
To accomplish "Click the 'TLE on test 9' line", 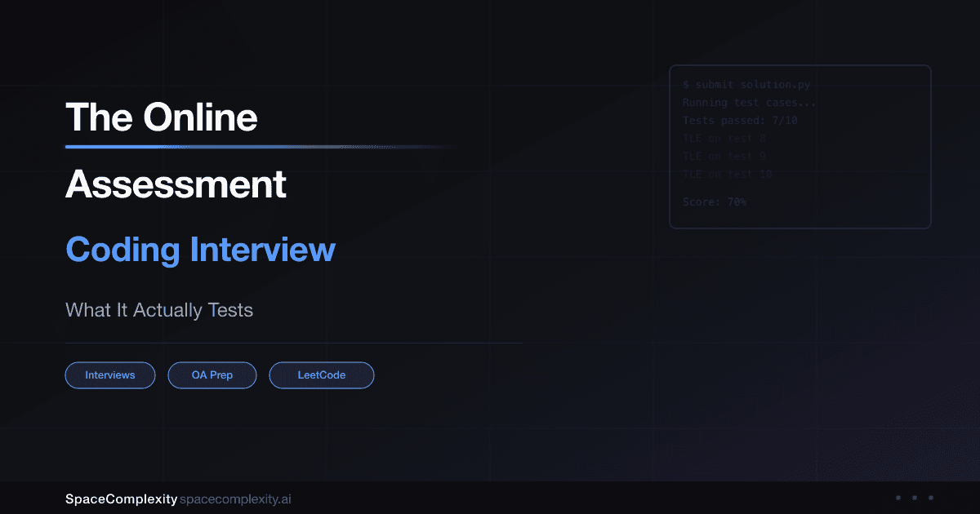I will [724, 157].
